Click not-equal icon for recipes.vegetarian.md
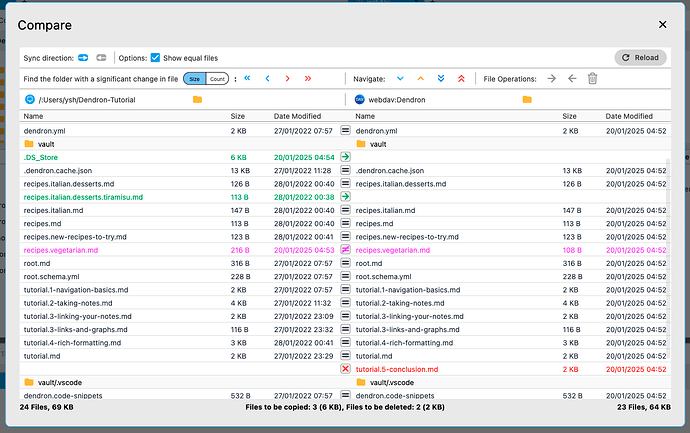Screen dimensions: 690x433 (345, 250)
